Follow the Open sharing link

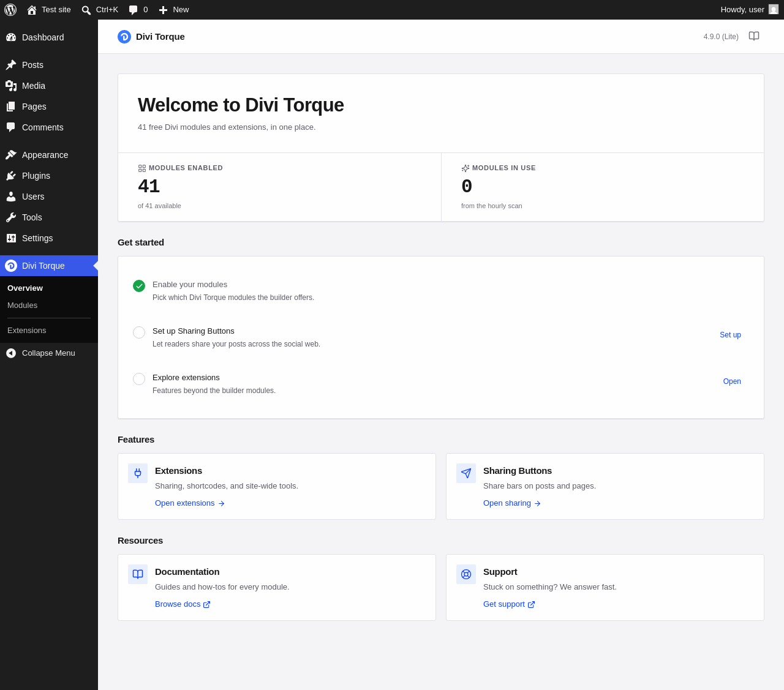[512, 503]
